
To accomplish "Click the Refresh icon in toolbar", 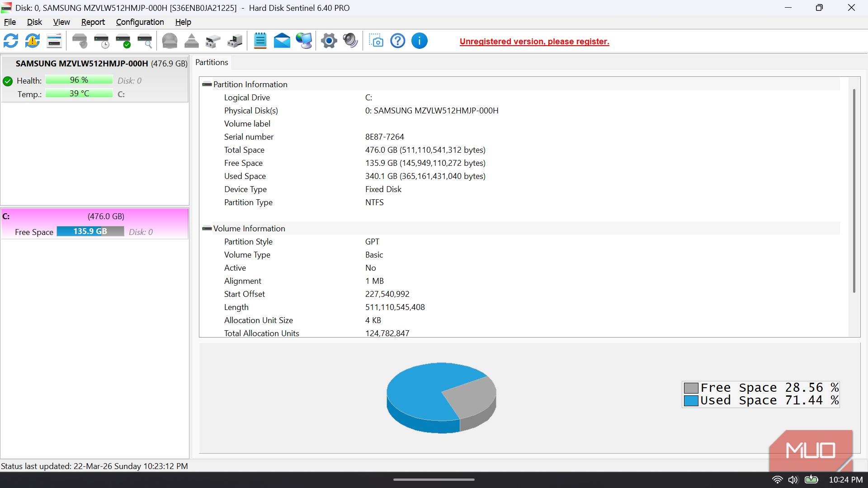I will pos(11,41).
